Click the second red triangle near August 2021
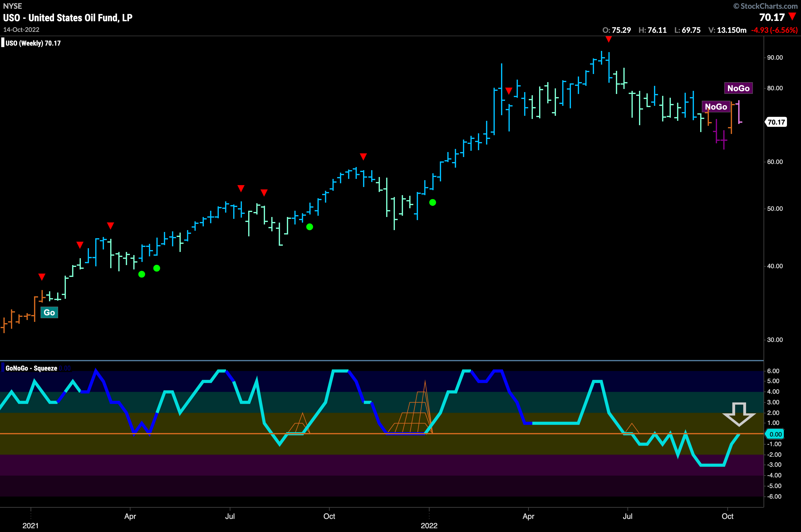This screenshot has height=532, width=801. pyautogui.click(x=264, y=193)
